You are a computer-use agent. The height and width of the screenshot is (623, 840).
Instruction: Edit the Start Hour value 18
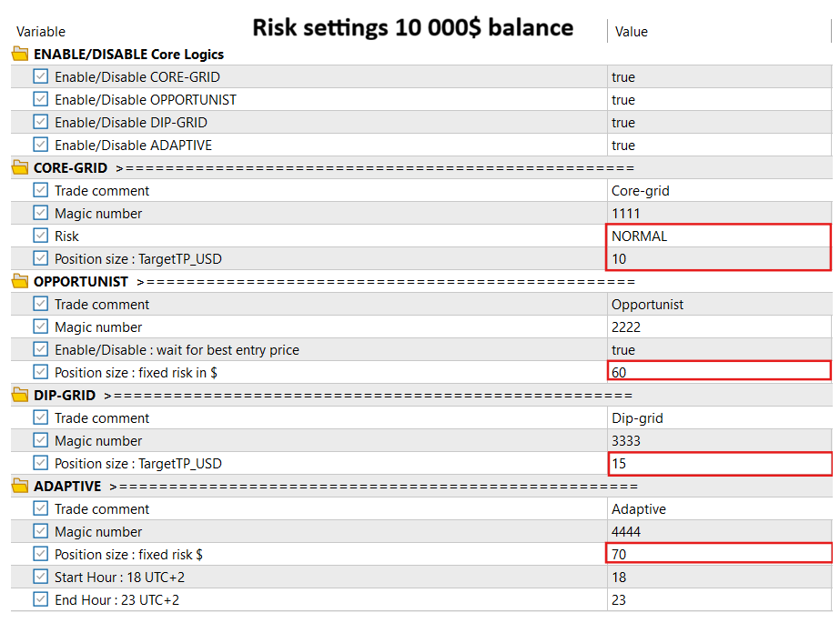718,577
